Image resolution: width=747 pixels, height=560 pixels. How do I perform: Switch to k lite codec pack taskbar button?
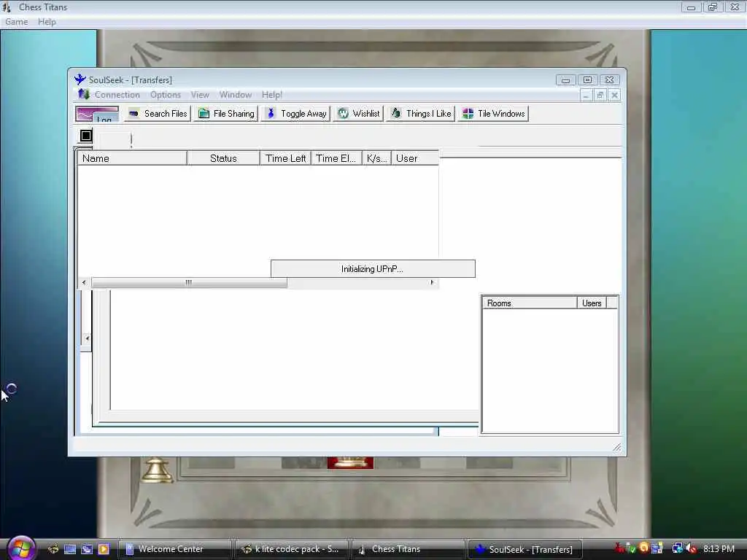point(292,549)
